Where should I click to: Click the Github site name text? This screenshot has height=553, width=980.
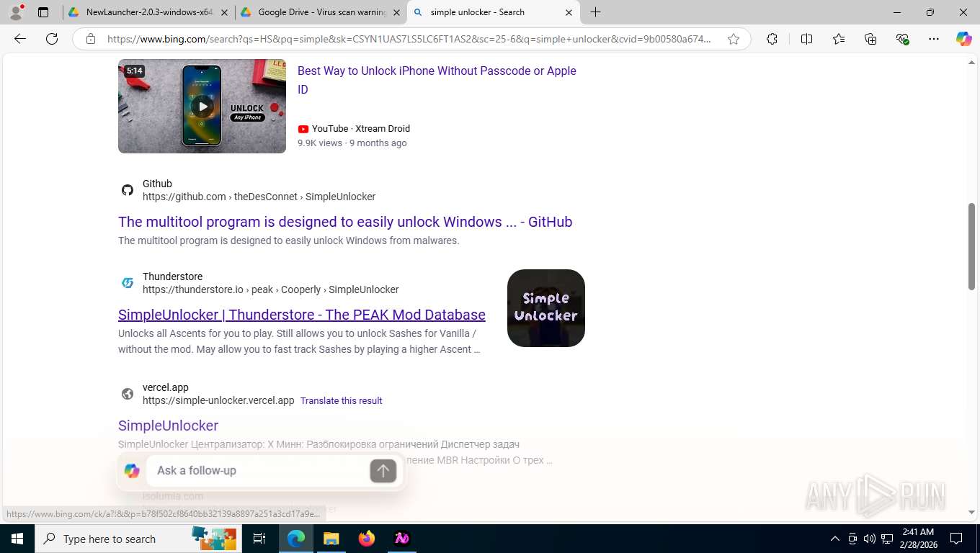(x=157, y=184)
